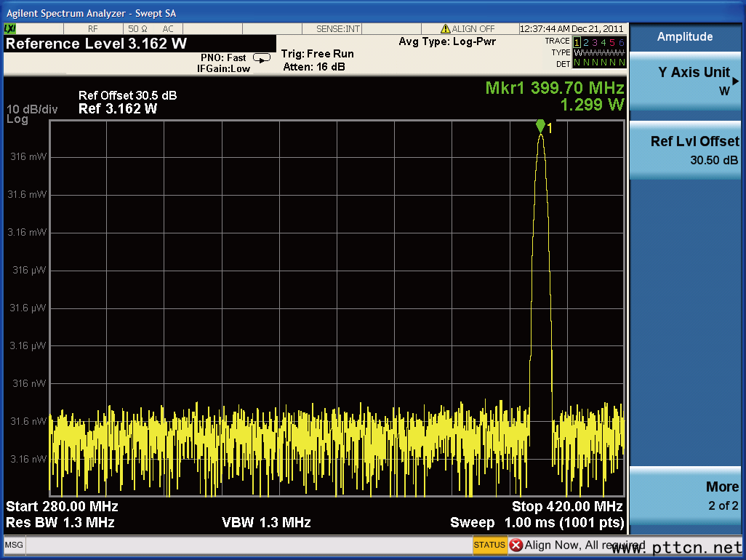This screenshot has width=746, height=560.
Task: Click the DET detector indicator row
Action: coord(598,63)
